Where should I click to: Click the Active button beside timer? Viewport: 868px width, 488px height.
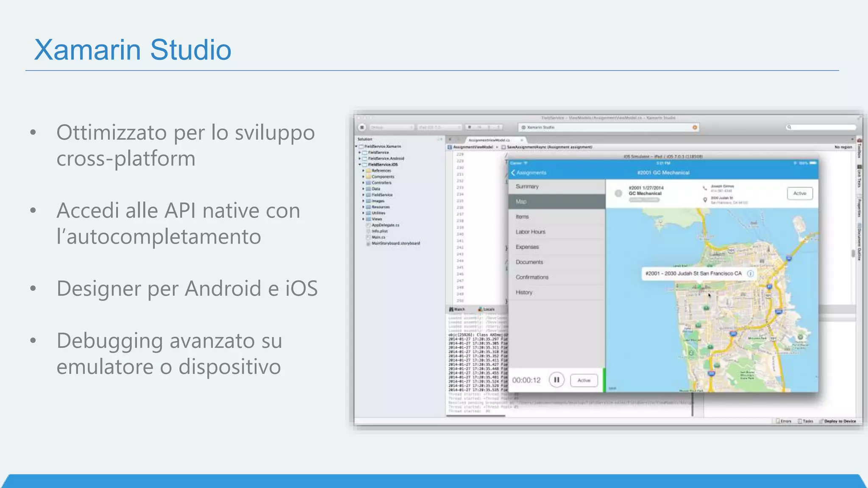coord(584,380)
